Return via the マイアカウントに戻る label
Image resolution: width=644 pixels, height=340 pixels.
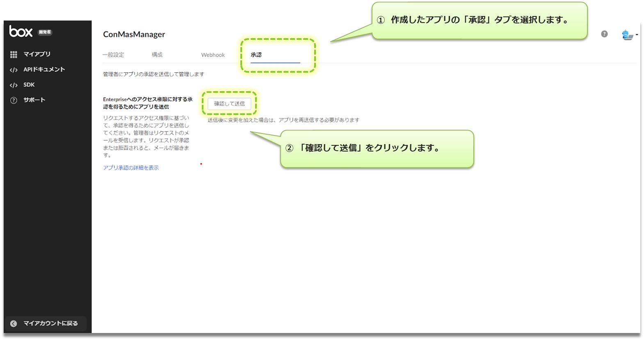point(50,323)
